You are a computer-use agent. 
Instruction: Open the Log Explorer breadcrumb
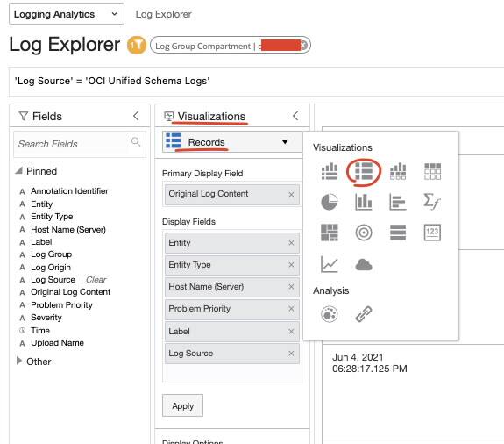click(x=163, y=14)
